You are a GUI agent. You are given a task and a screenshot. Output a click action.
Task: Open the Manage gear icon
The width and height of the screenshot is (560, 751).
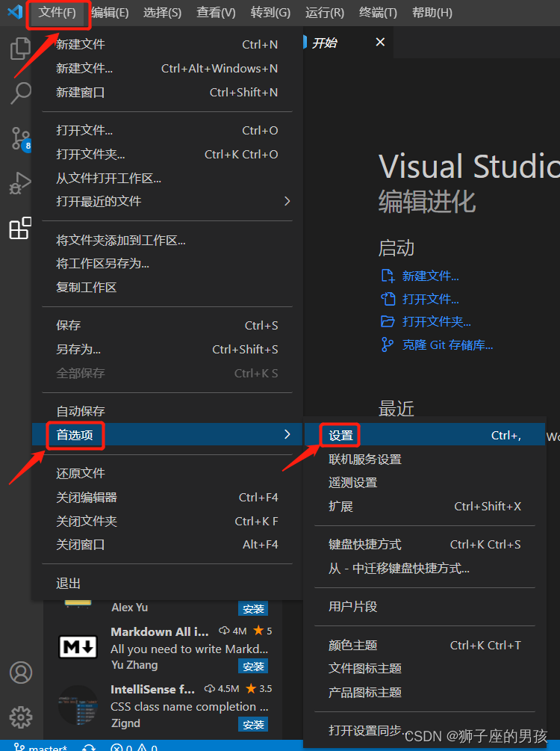[21, 717]
